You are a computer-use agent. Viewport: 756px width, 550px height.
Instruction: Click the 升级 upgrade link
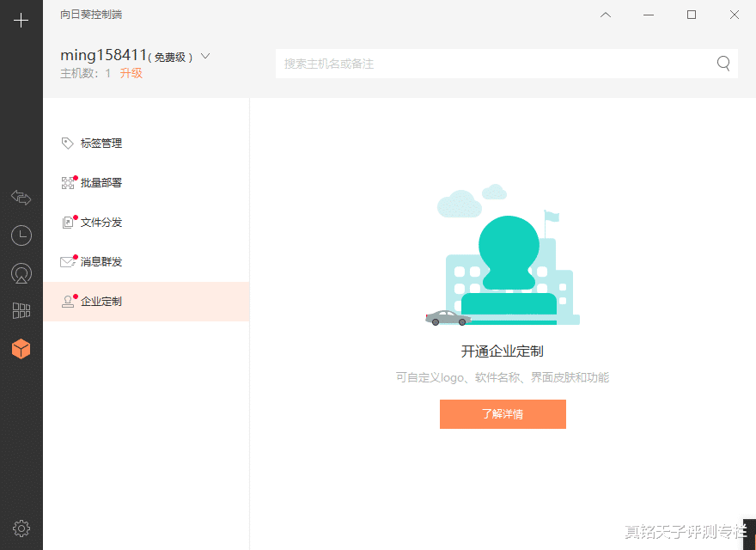(131, 74)
